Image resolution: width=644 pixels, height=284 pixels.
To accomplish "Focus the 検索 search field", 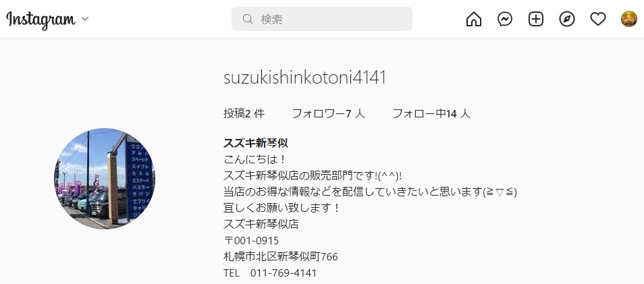I will coord(322,19).
